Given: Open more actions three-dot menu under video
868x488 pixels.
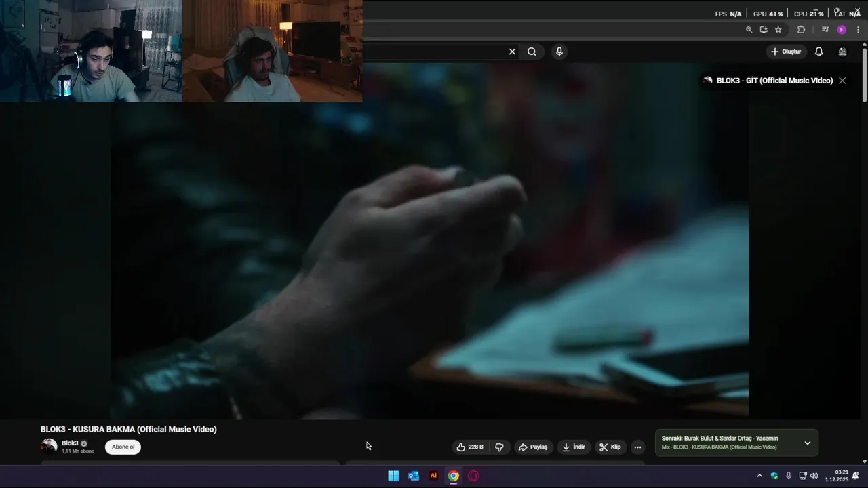Looking at the screenshot, I should (x=637, y=447).
